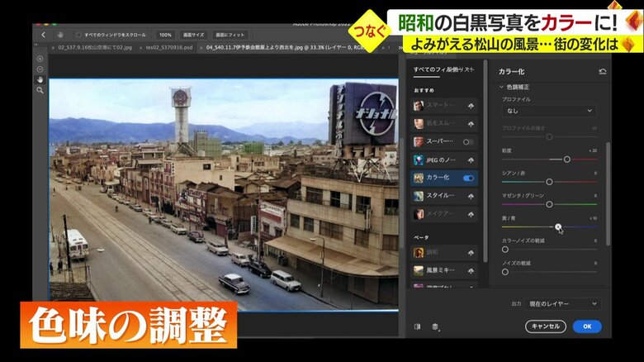Click the 彩度 saturation slider handle
The image size is (644, 362).
(566, 159)
